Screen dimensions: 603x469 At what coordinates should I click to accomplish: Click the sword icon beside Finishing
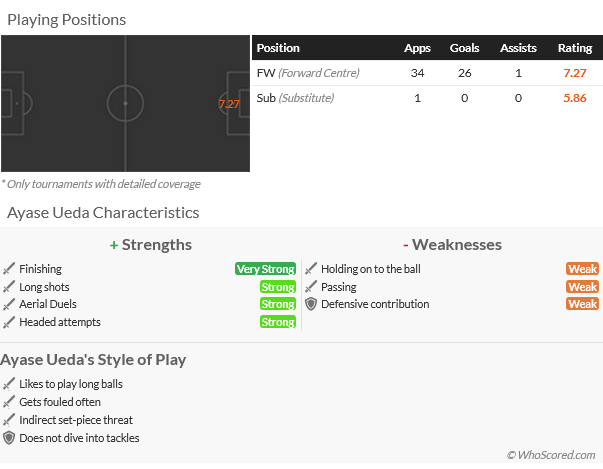9,269
